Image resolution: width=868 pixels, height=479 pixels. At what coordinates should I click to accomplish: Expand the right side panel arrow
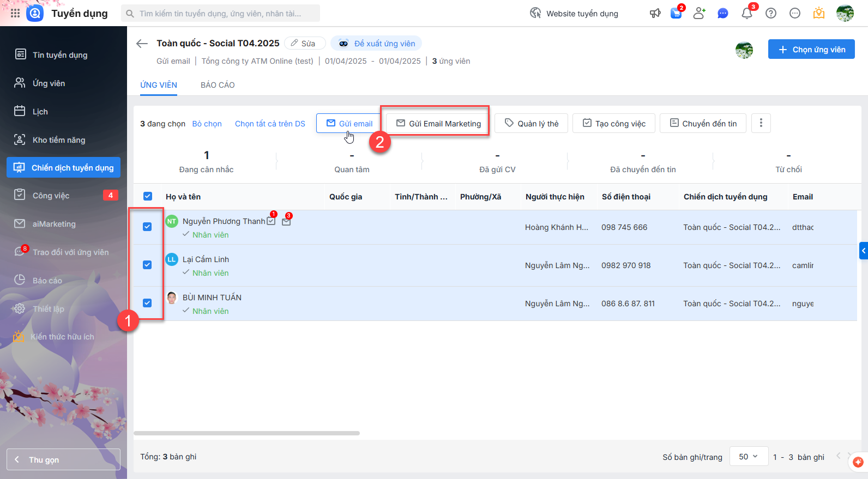tap(863, 251)
